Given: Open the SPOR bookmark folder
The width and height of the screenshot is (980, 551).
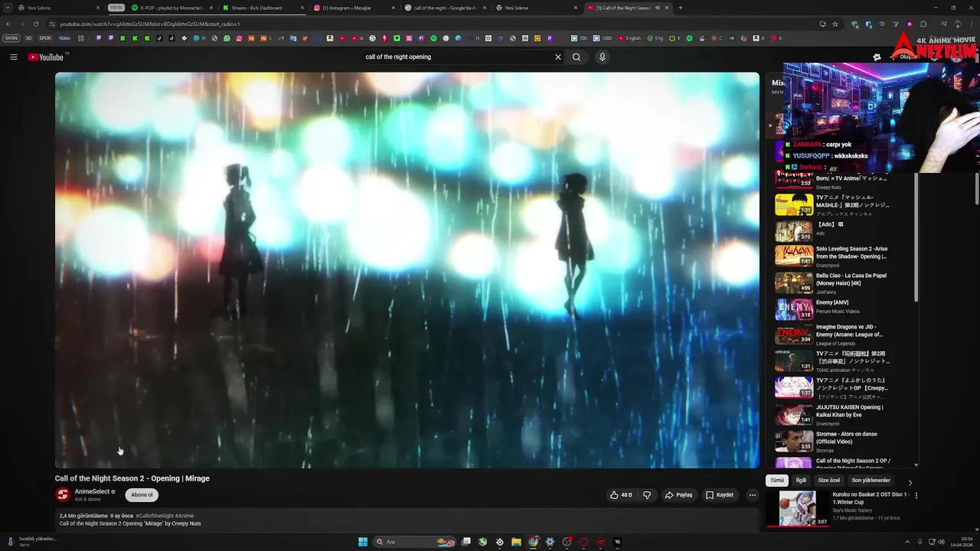Looking at the screenshot, I should tap(45, 37).
